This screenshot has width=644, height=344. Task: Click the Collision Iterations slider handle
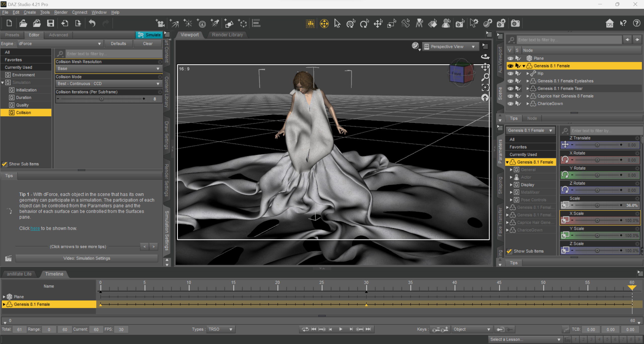point(101,99)
